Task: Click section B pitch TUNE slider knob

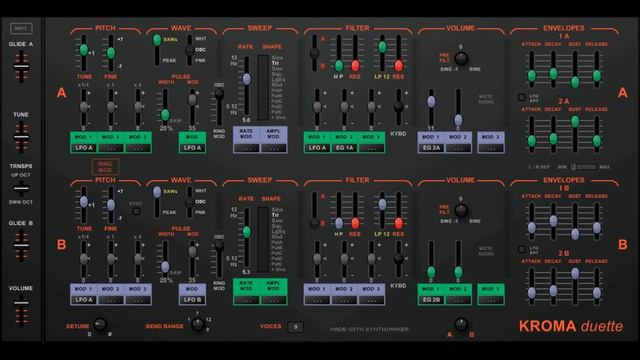Action: [x=84, y=201]
